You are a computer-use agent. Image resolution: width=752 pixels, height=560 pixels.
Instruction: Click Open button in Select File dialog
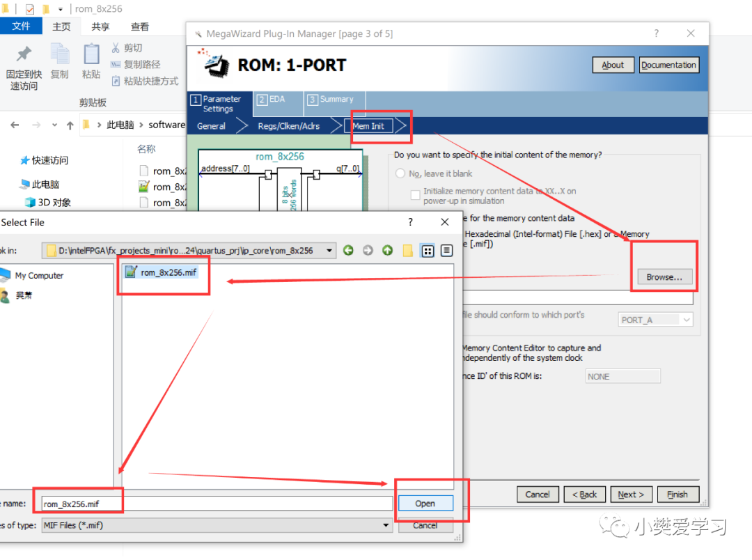click(x=425, y=503)
